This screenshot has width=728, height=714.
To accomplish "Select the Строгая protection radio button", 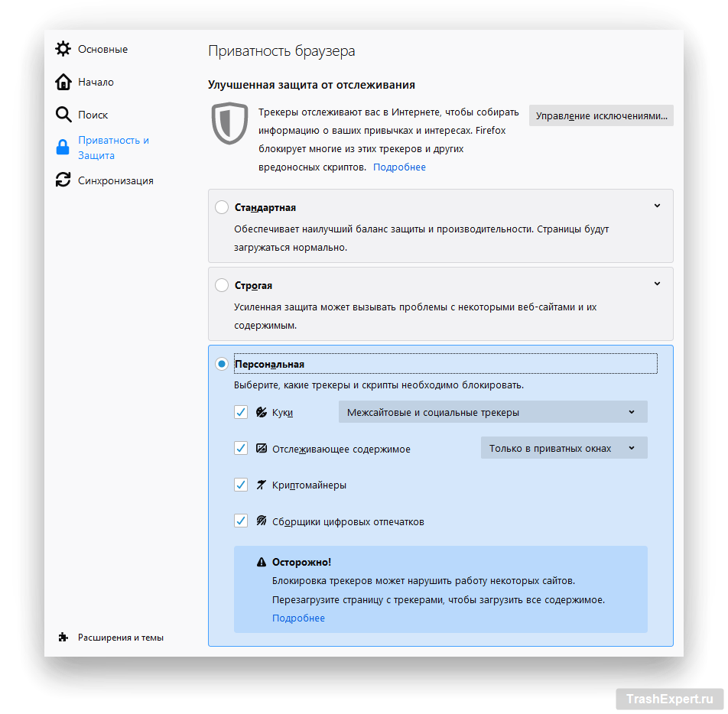I will point(222,285).
